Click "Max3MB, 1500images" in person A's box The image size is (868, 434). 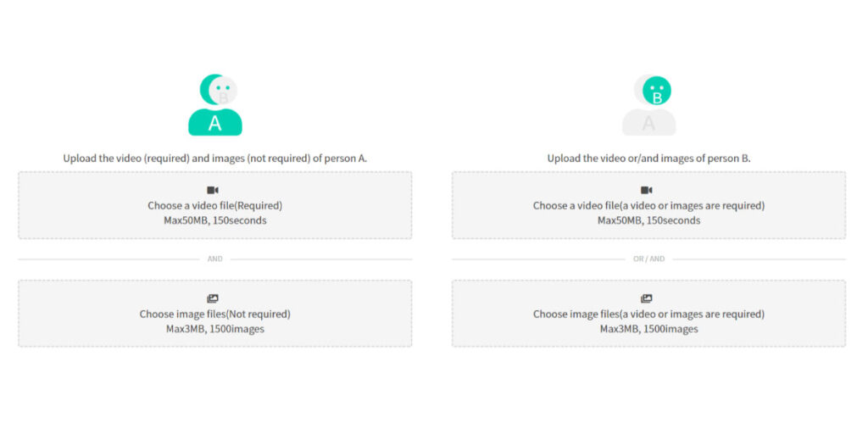[215, 329]
